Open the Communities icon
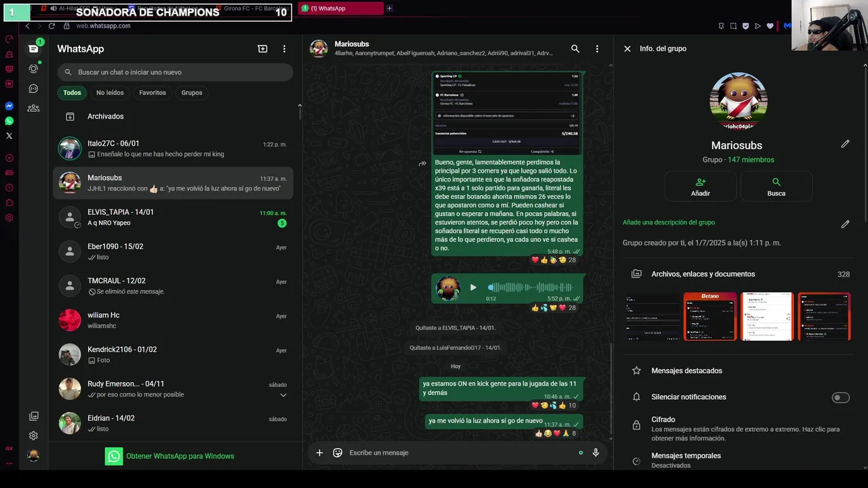 33,108
